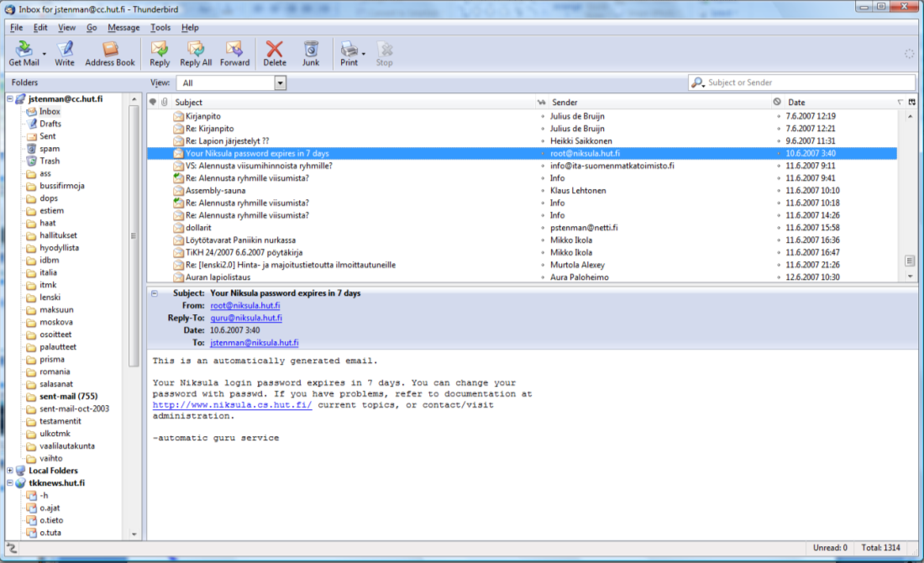Toggle junk dot for Re: Lapion järjestelyt
This screenshot has height=563, width=924.
click(779, 141)
